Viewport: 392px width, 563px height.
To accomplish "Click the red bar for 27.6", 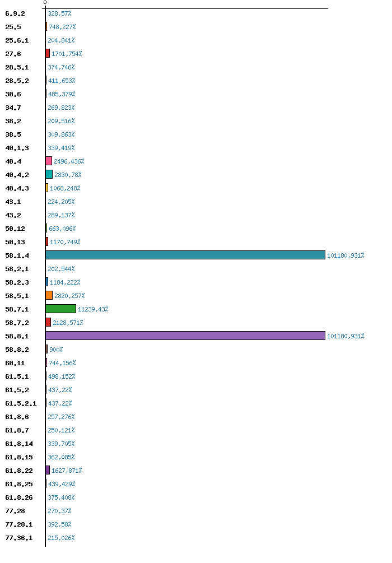I will [x=48, y=53].
